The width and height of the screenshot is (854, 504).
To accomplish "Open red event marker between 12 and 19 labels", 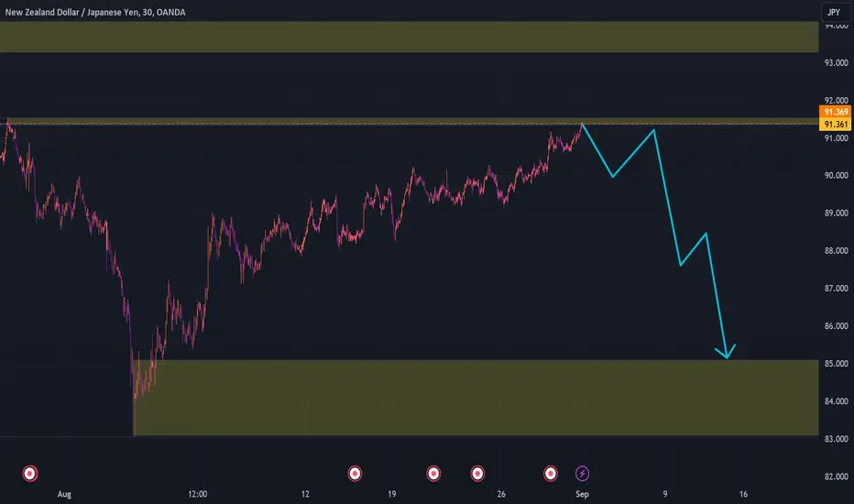I will point(355,474).
